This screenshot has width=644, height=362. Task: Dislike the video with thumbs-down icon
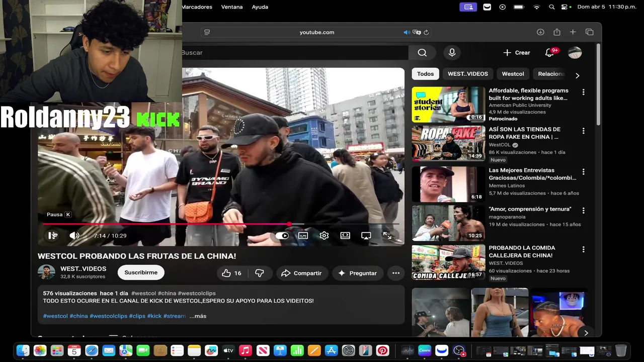coord(260,273)
